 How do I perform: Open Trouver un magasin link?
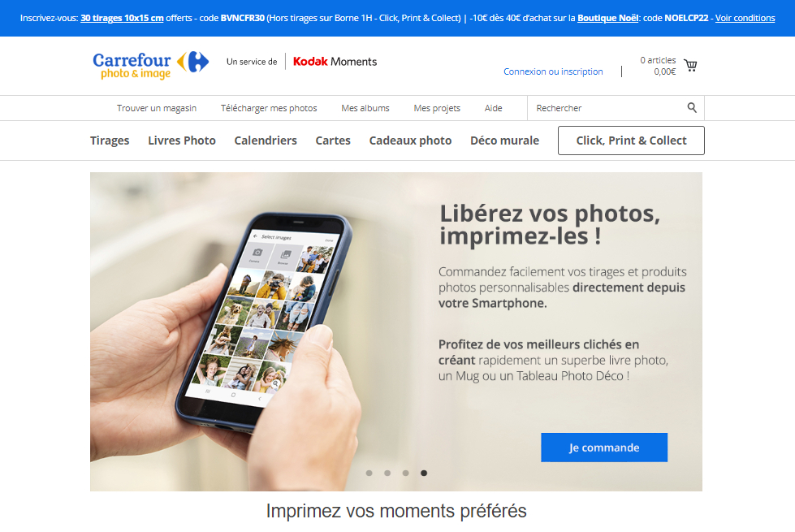(157, 108)
